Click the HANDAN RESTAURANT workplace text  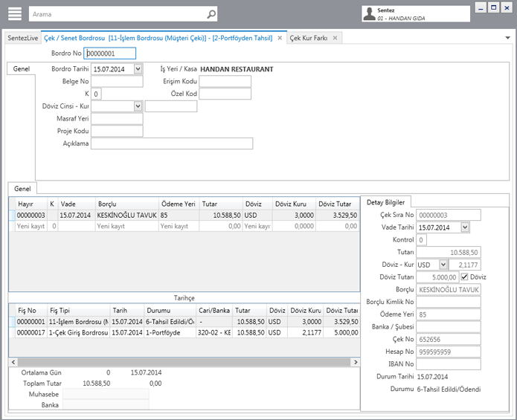(x=237, y=69)
